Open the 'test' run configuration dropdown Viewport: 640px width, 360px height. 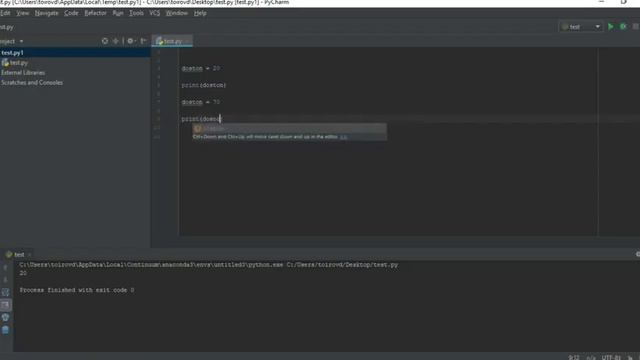tap(581, 27)
